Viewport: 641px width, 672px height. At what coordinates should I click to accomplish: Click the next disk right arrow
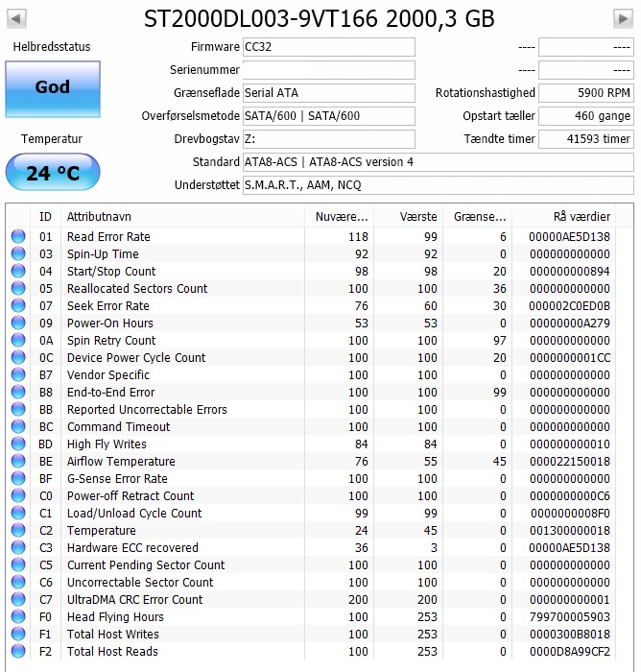(x=623, y=18)
